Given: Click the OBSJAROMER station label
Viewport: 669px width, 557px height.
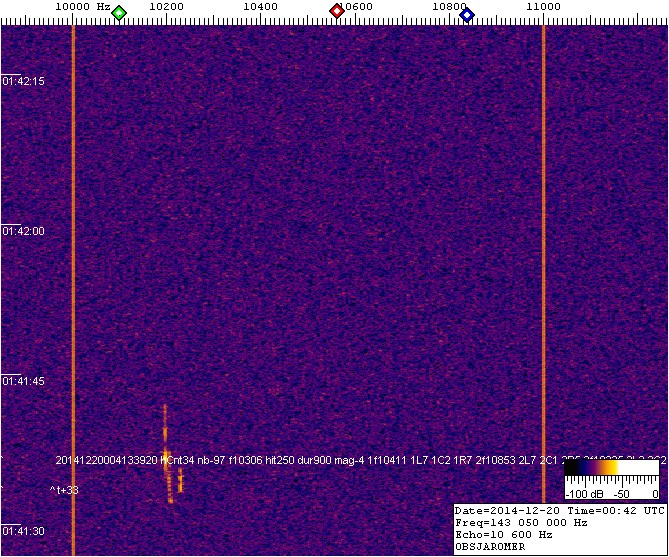Looking at the screenshot, I should [490, 547].
